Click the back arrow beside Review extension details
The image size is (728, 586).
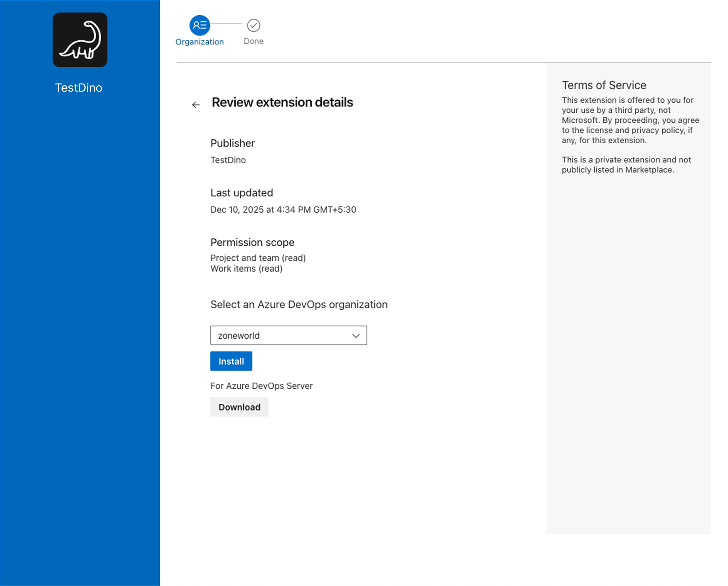click(x=196, y=105)
